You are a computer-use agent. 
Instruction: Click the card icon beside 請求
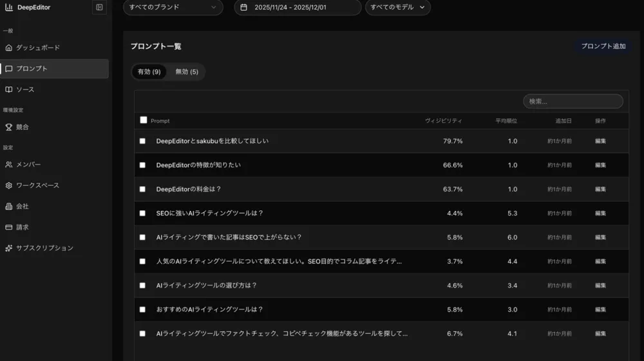coord(8,227)
